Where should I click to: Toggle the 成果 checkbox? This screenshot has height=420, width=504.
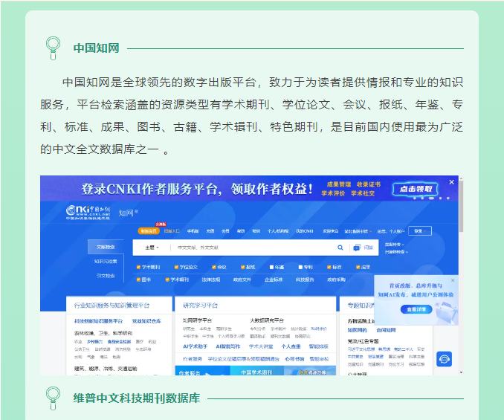358,267
